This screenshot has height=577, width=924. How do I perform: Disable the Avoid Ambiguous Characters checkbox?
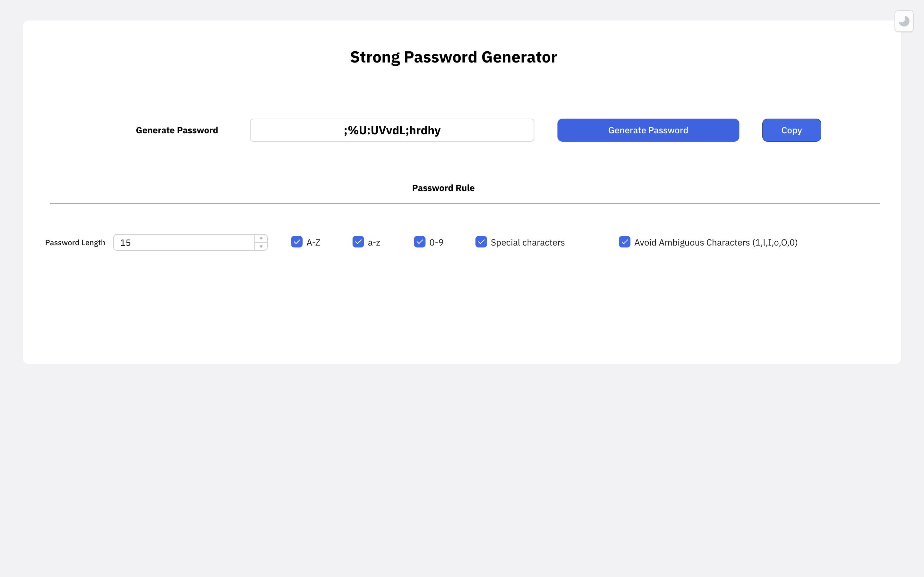coord(624,242)
